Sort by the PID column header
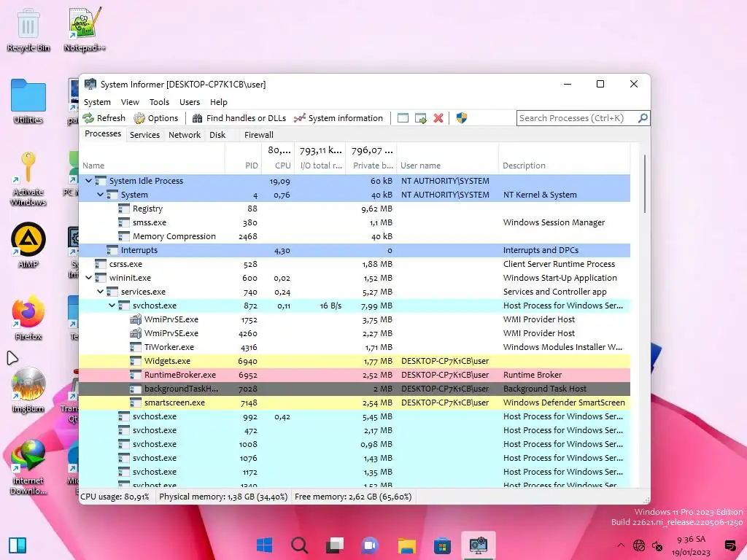Viewport: 747px width, 560px height. pyautogui.click(x=244, y=158)
